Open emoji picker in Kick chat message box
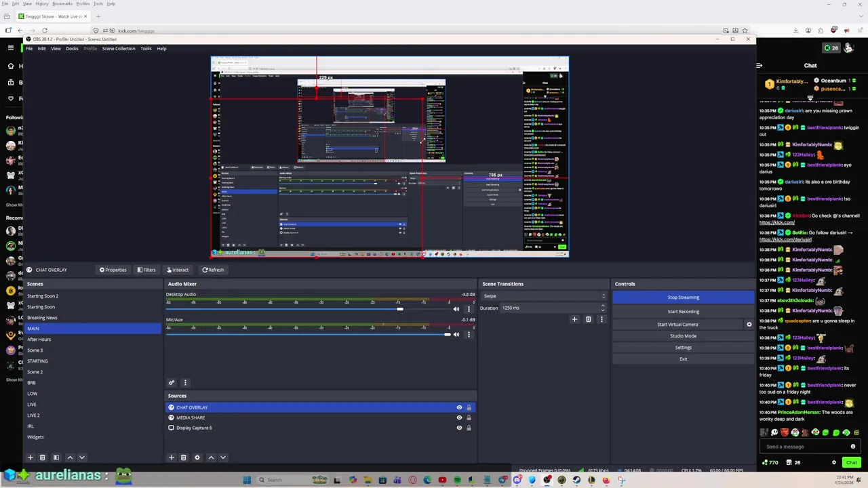The image size is (868, 488). tap(853, 447)
